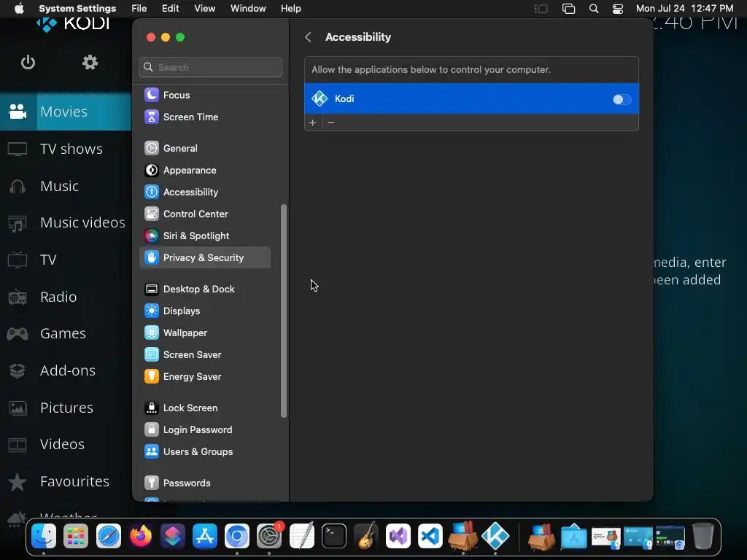Click Spotlight search in the menu bar
The height and width of the screenshot is (560, 747).
tap(594, 9)
